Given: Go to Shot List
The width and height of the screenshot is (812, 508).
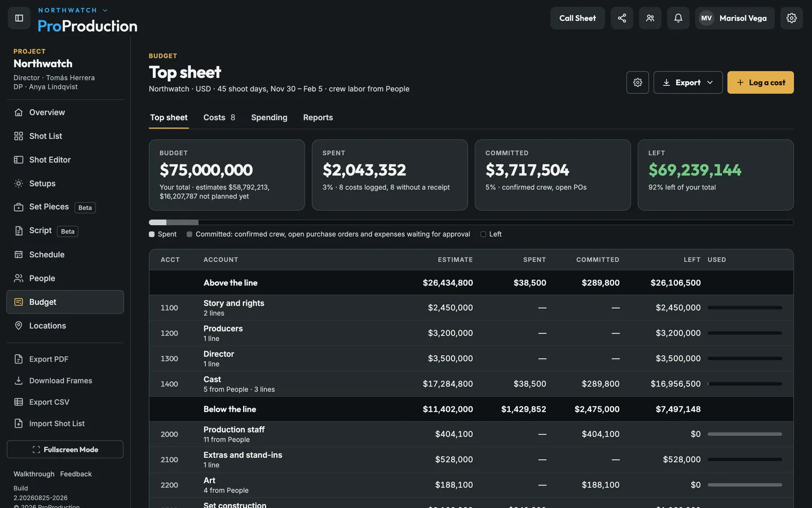Looking at the screenshot, I should point(65,136).
